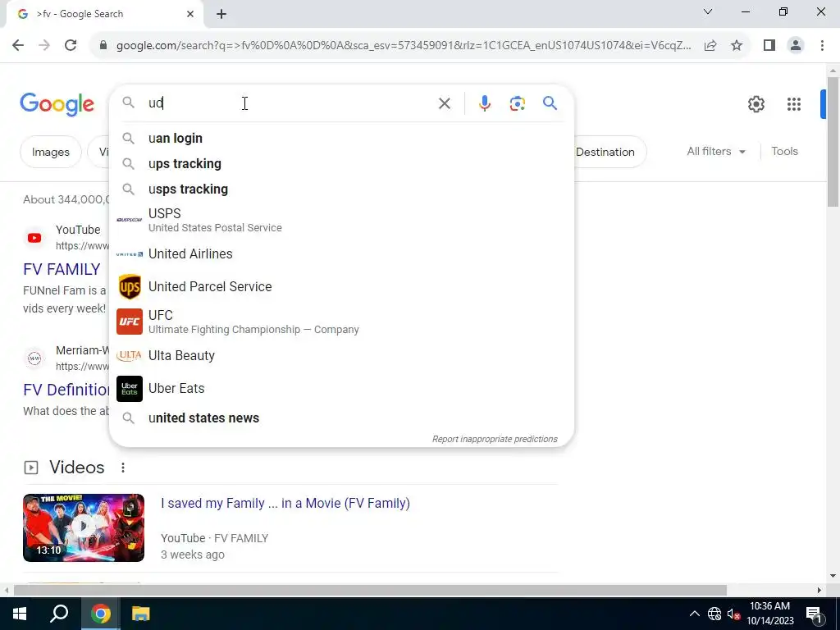The image size is (840, 630).
Task: Select the 'uan login' suggestion
Action: [x=341, y=138]
